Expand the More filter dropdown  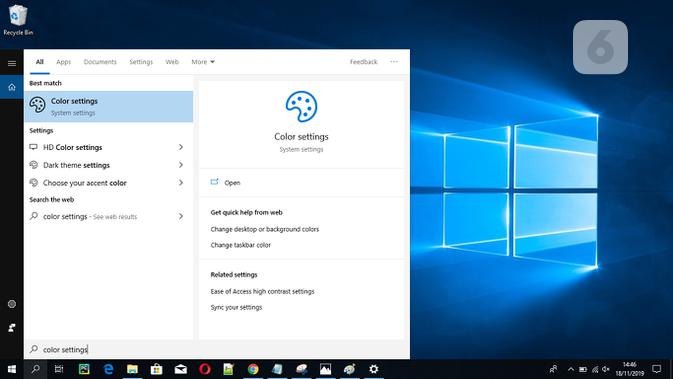[x=203, y=62]
